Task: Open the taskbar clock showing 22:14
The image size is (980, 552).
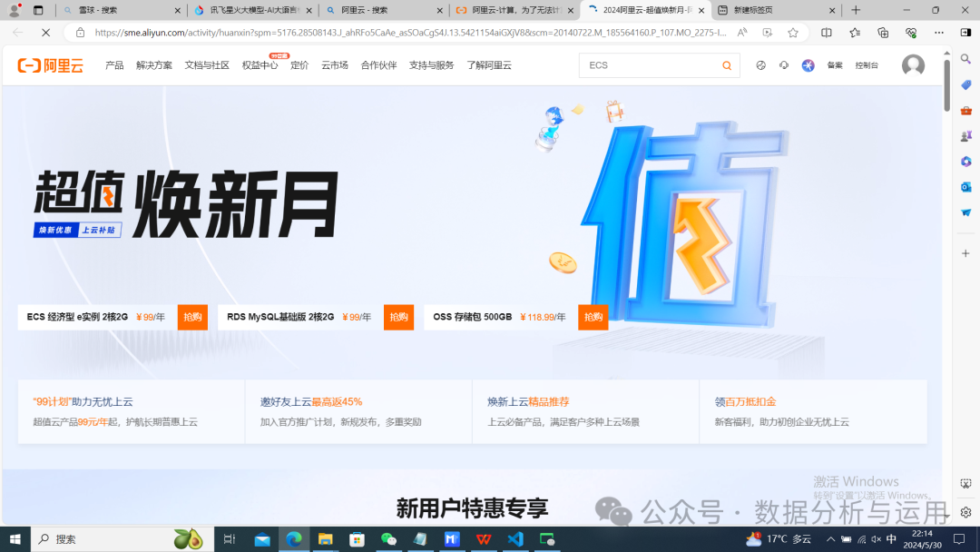Action: click(922, 539)
